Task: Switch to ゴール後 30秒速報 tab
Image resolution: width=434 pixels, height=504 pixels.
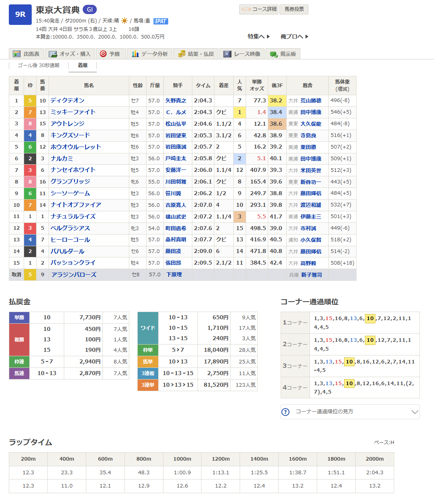Action: [x=39, y=65]
